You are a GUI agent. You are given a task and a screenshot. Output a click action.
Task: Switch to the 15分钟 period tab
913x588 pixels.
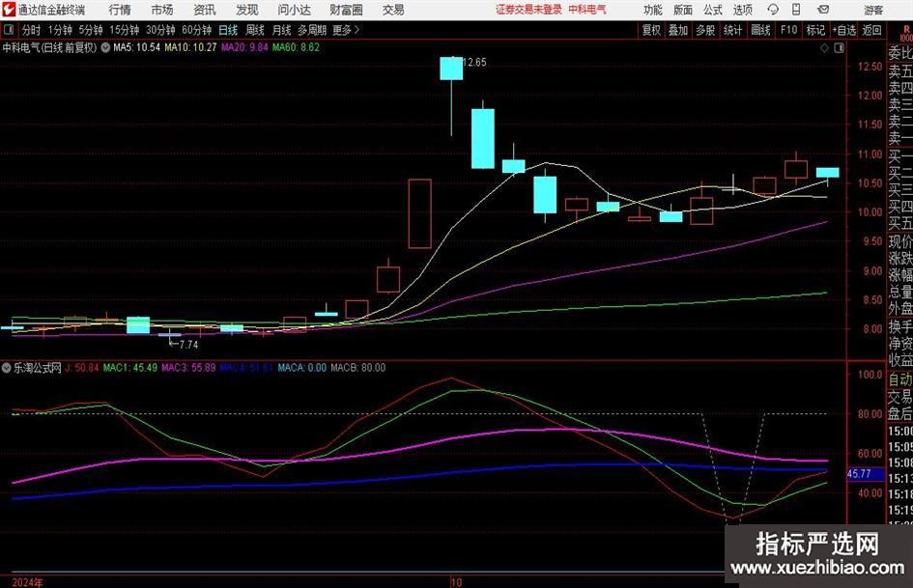(x=124, y=30)
